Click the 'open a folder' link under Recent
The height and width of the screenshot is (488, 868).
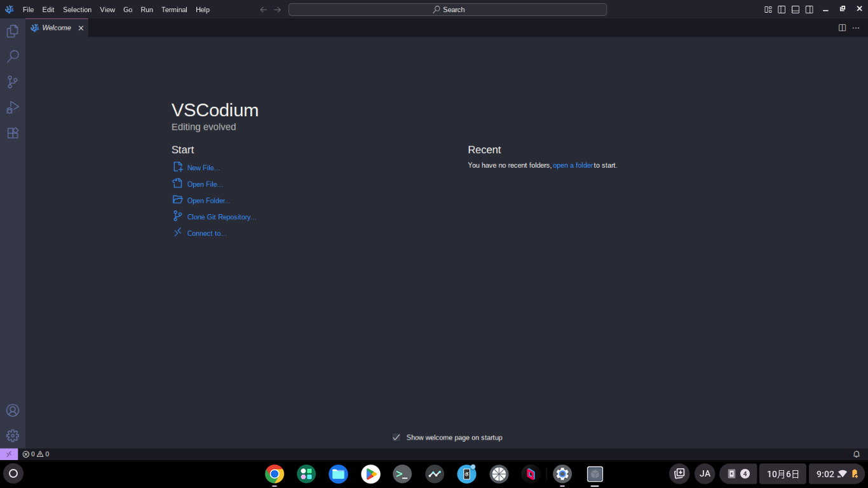[573, 165]
